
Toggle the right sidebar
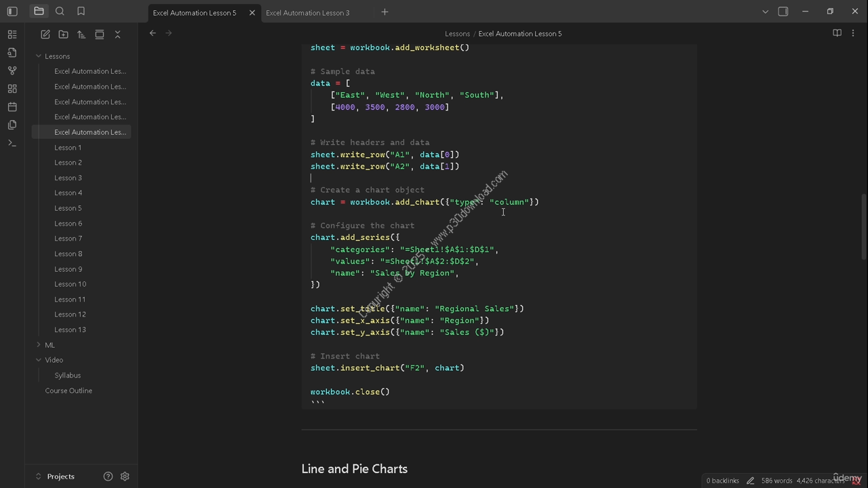point(783,12)
